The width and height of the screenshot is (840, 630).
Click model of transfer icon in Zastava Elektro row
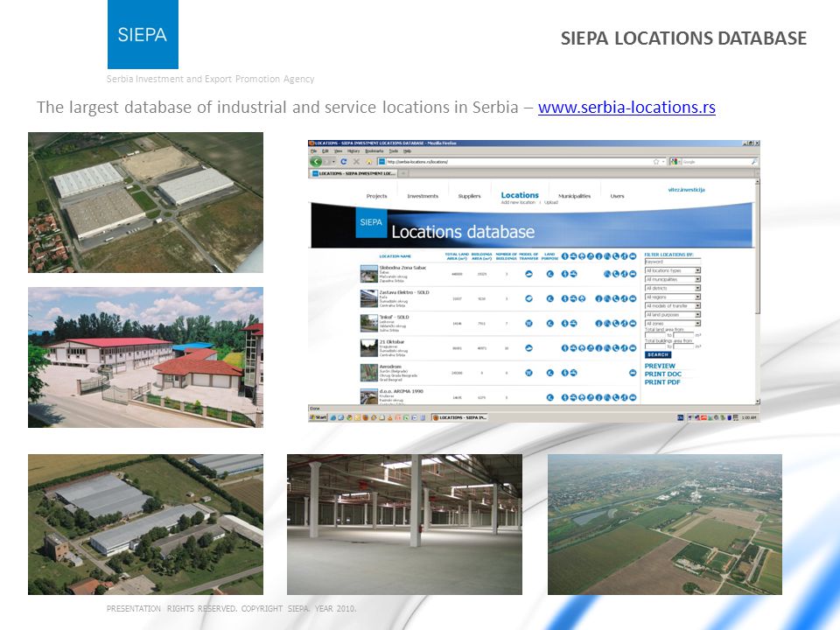pyautogui.click(x=528, y=298)
